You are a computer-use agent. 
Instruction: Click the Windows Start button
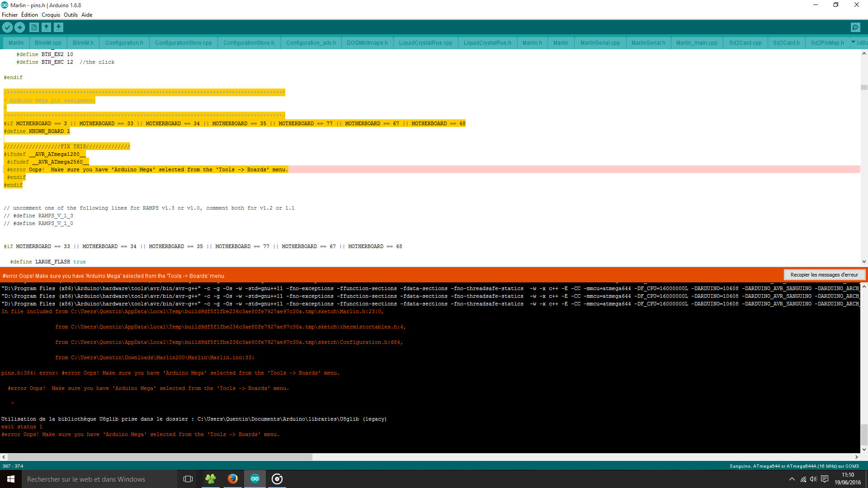[x=11, y=479]
